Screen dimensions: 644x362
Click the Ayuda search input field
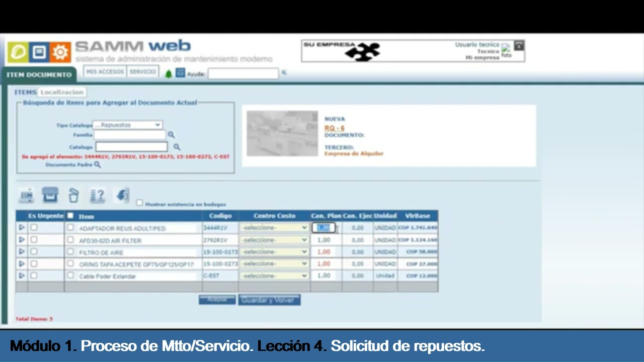243,73
